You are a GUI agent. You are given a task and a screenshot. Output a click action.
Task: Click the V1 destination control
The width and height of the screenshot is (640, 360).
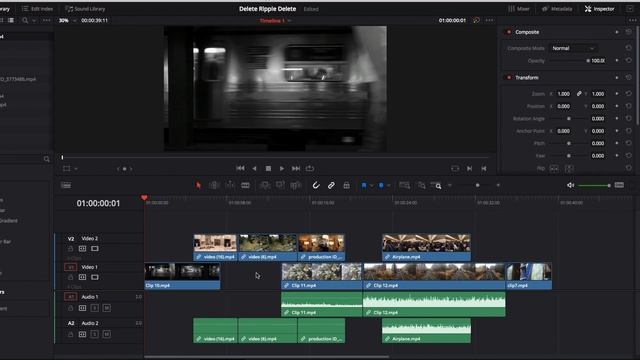pos(71,267)
